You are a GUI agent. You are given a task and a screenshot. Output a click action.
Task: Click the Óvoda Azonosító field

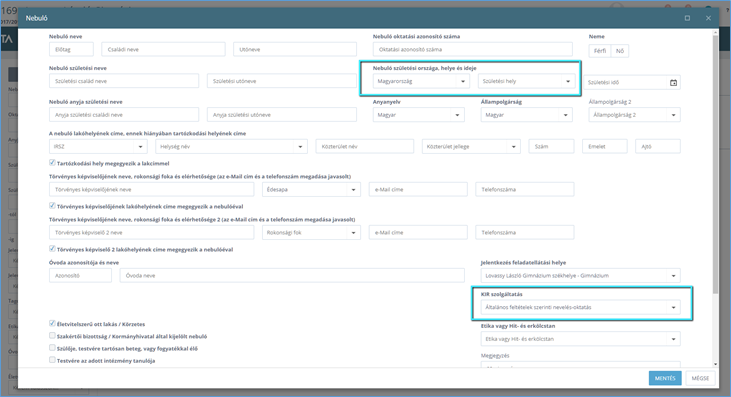point(80,275)
